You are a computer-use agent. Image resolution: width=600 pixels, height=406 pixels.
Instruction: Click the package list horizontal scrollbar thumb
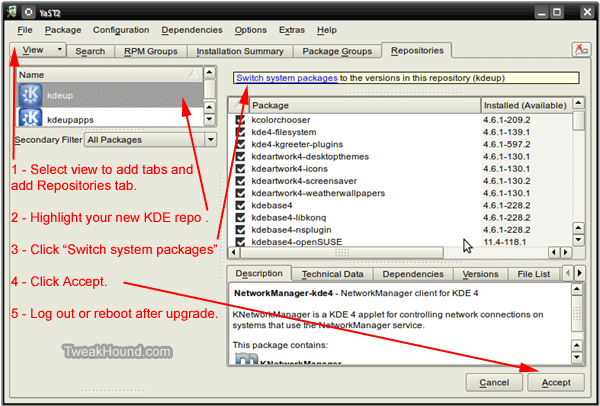coord(342,253)
